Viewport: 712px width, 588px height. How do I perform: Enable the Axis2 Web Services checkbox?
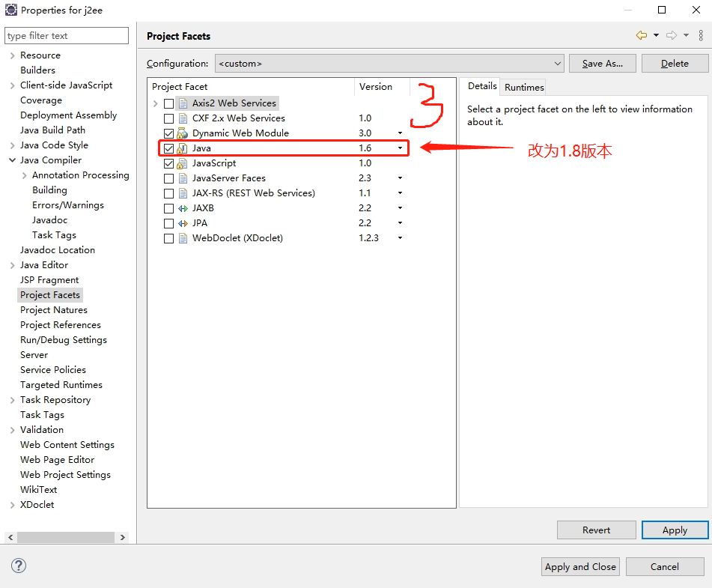coord(168,103)
